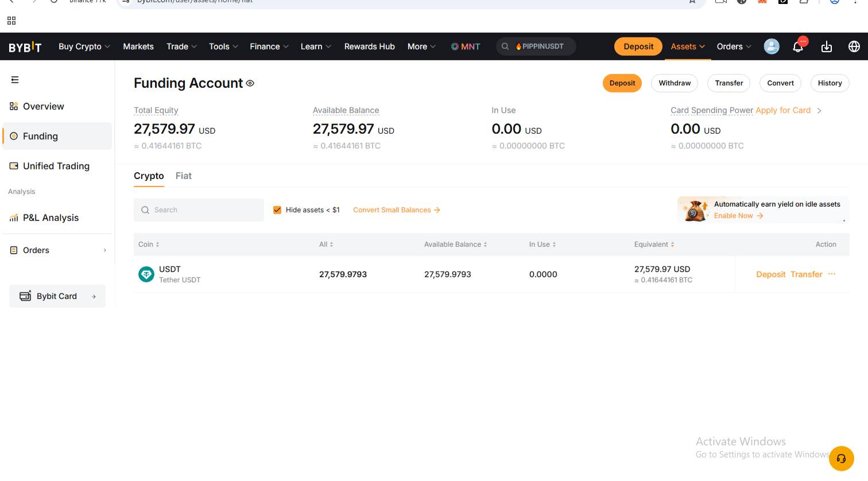Open the Assets dropdown
Image resolution: width=868 pixels, height=481 pixels.
click(688, 46)
